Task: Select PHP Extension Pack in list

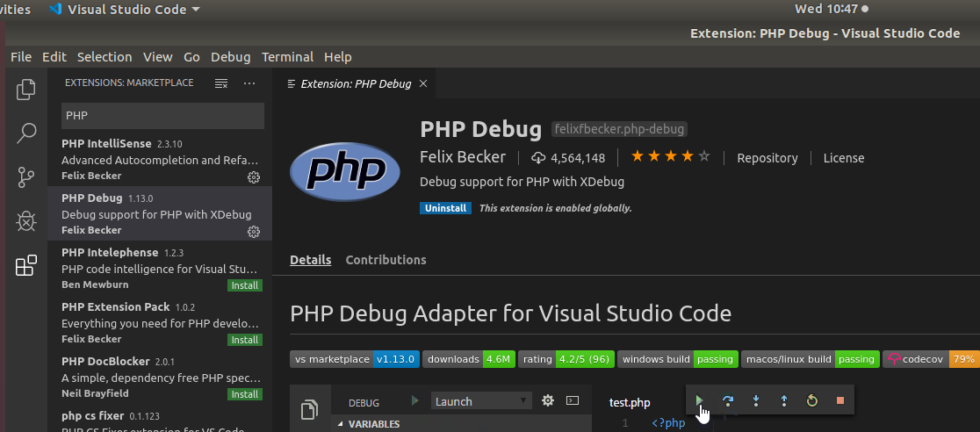Action: click(160, 322)
